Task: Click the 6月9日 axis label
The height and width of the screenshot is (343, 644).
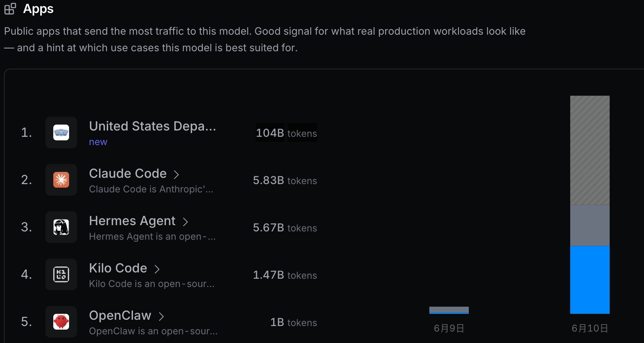Action: click(x=449, y=328)
